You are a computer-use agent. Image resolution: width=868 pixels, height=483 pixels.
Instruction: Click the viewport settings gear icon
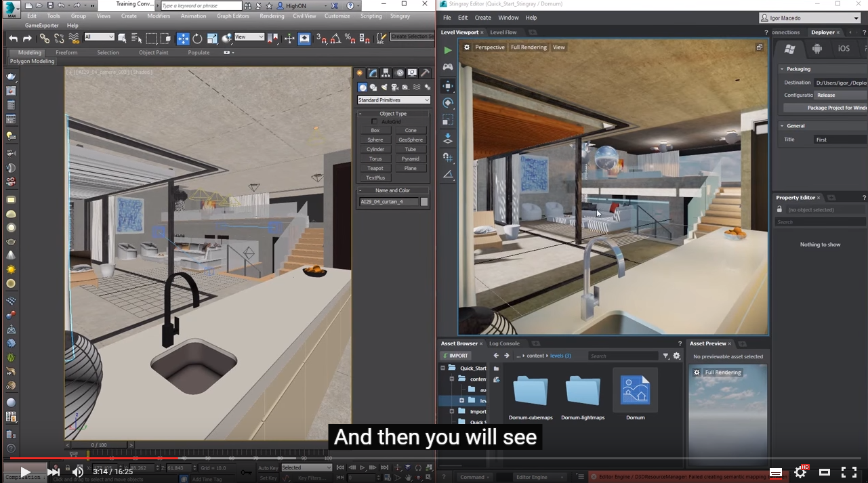click(x=466, y=47)
